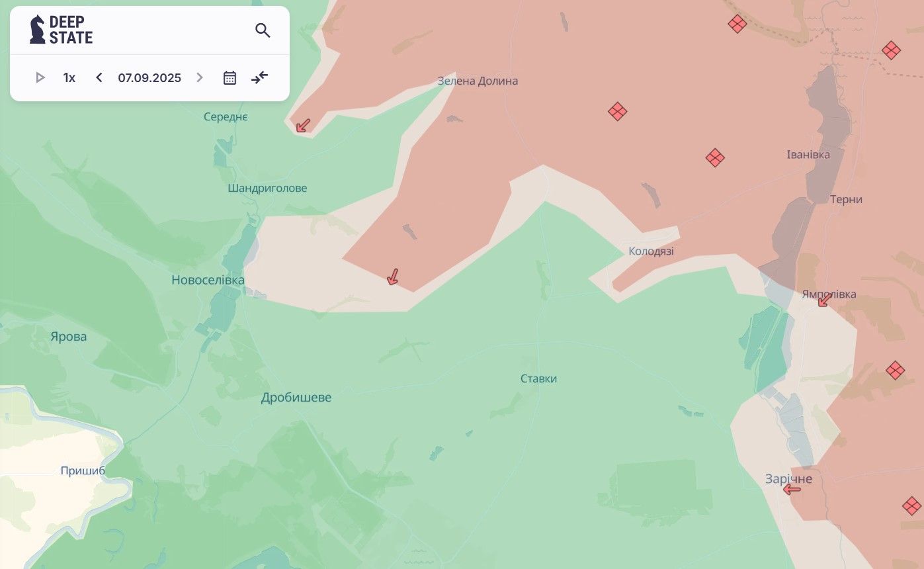Select the Дробишеве town label
The width and height of the screenshot is (924, 569).
pyautogui.click(x=296, y=398)
